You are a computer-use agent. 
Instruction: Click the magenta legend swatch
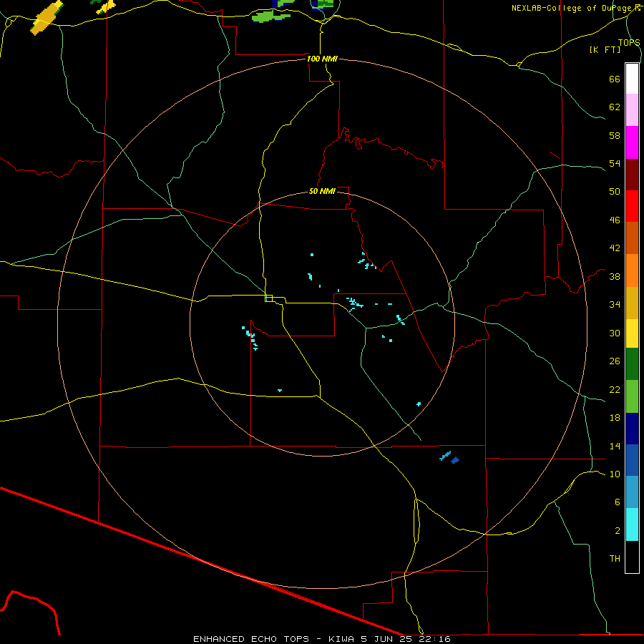632,142
